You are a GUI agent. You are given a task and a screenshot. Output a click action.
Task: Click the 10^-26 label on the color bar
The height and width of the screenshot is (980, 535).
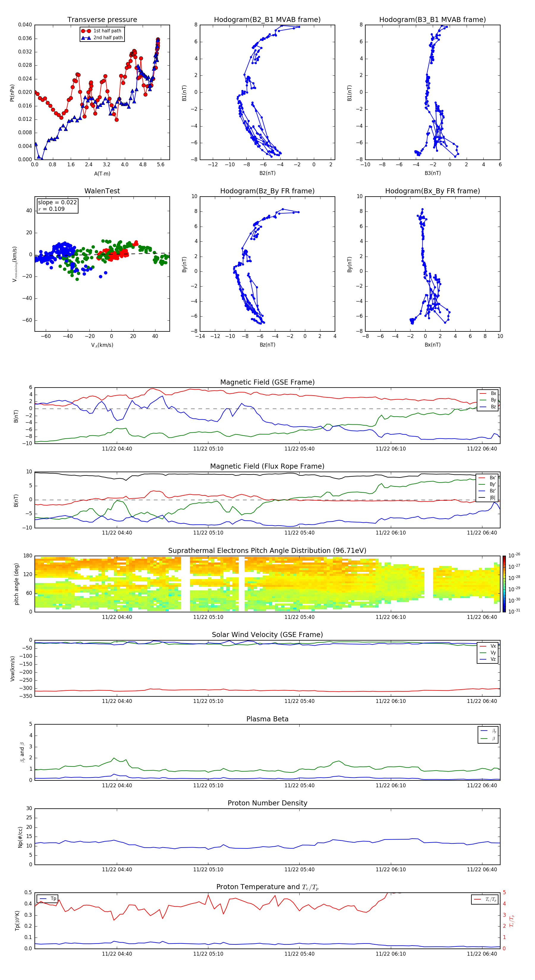tap(514, 555)
